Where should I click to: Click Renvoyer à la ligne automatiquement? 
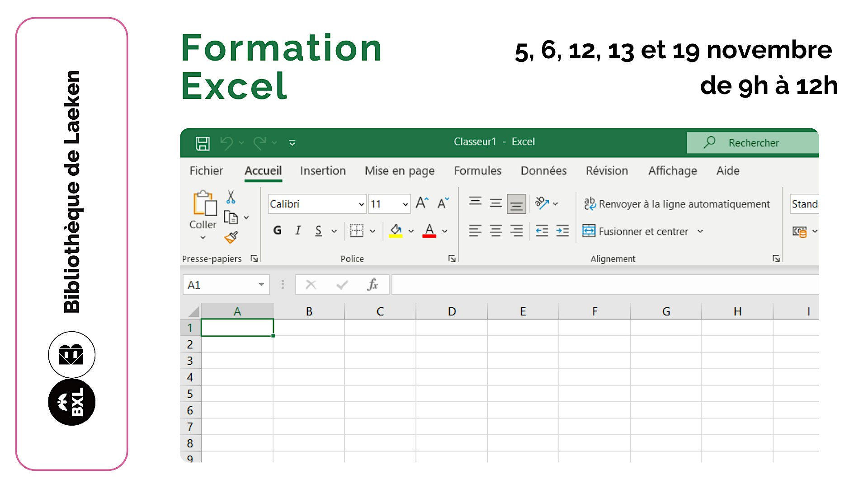677,204
